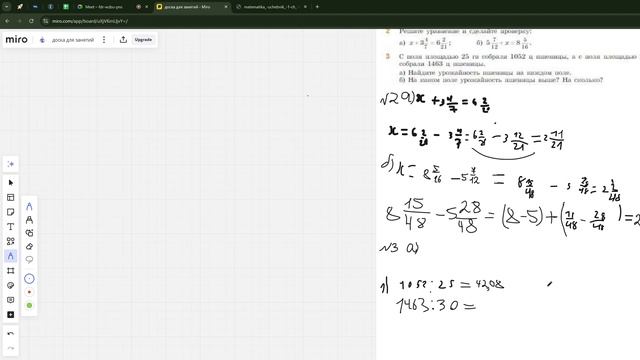Choose the Sticky note tool

tap(11, 212)
